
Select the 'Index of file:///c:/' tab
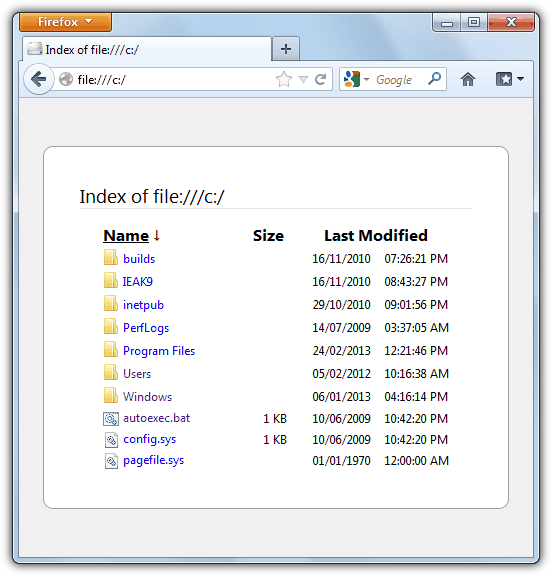tap(147, 49)
